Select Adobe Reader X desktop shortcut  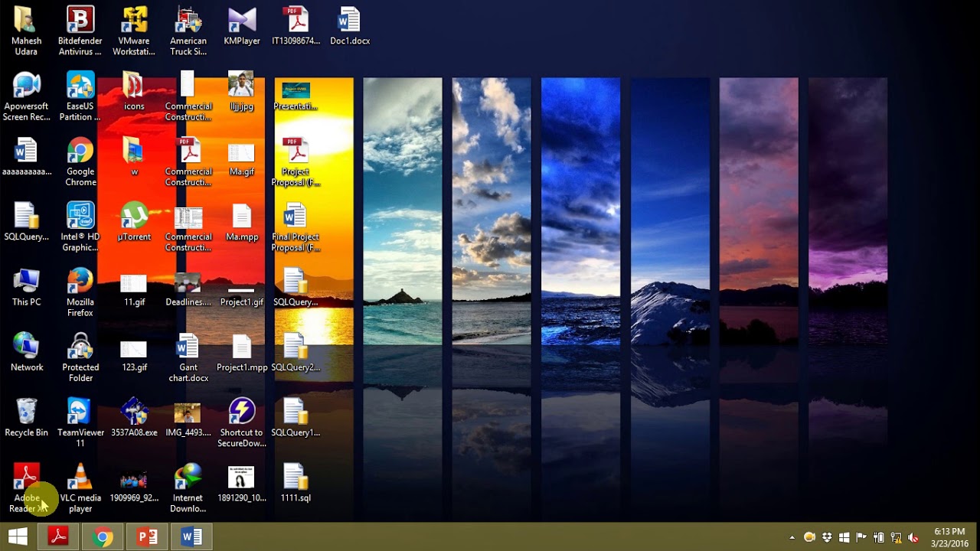(x=26, y=487)
